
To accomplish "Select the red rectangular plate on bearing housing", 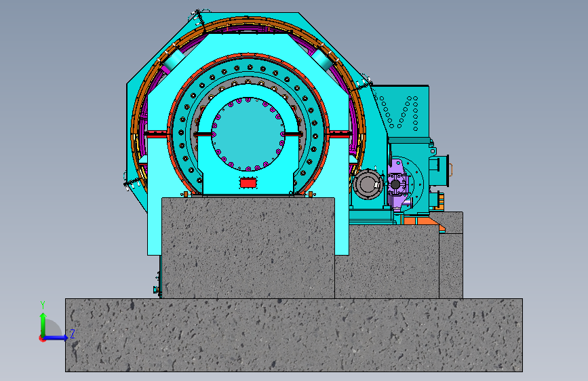I will (248, 183).
